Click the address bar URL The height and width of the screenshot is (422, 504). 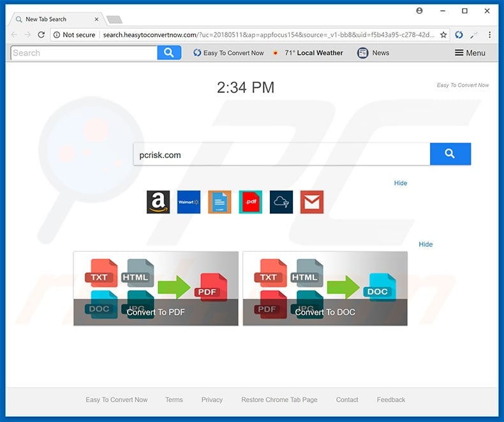click(x=269, y=34)
